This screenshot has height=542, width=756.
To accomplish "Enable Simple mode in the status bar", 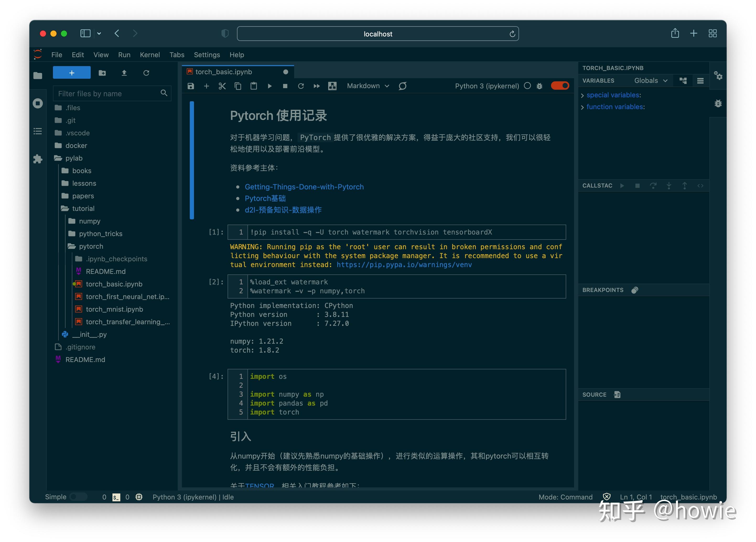I will [79, 497].
